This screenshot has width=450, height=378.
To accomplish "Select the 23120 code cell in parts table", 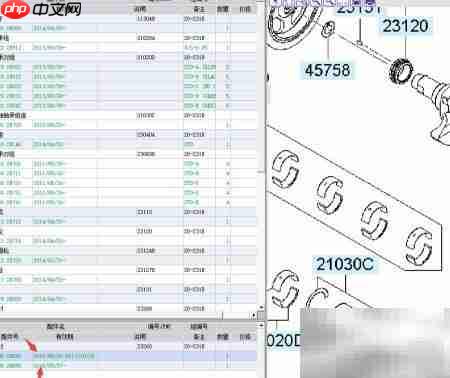I will 144,231.
